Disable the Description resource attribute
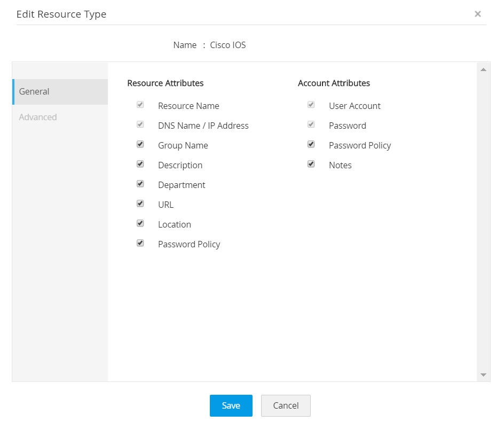504x422 pixels. click(140, 163)
